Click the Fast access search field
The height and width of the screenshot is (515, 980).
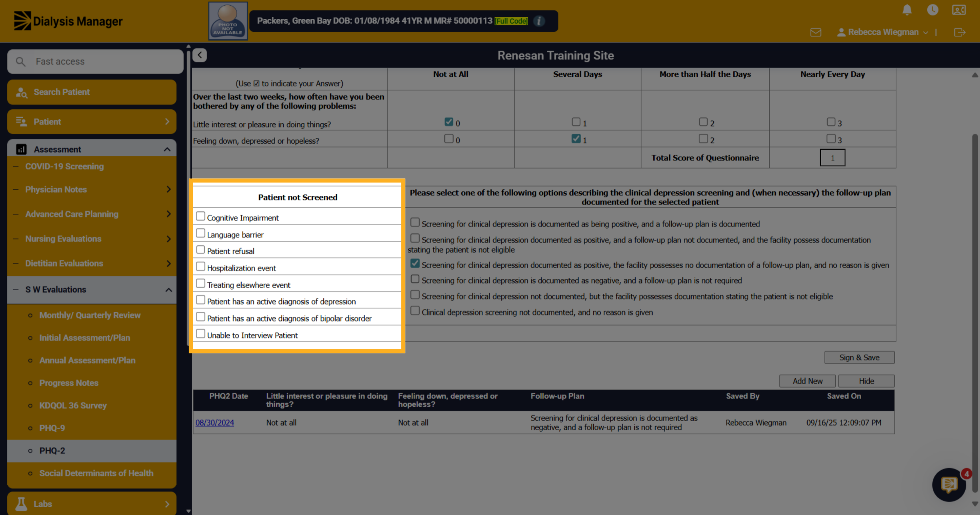click(x=95, y=62)
